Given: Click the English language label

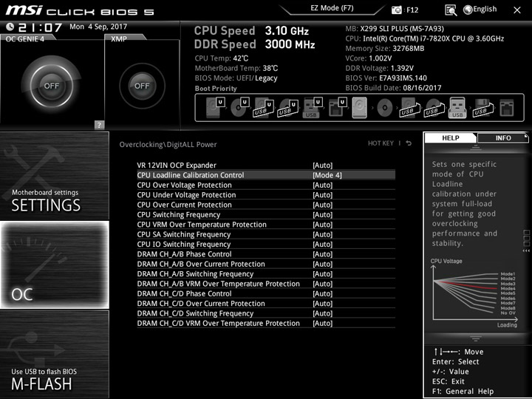Looking at the screenshot, I should point(485,9).
